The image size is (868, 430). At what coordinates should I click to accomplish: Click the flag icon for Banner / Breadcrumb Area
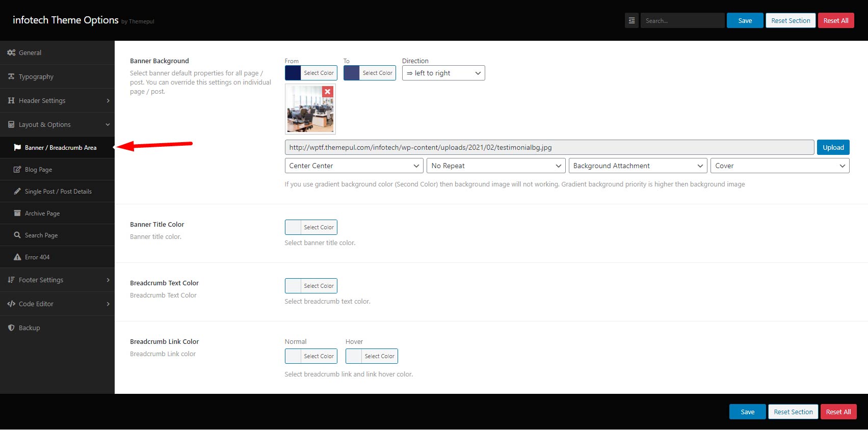(x=17, y=147)
